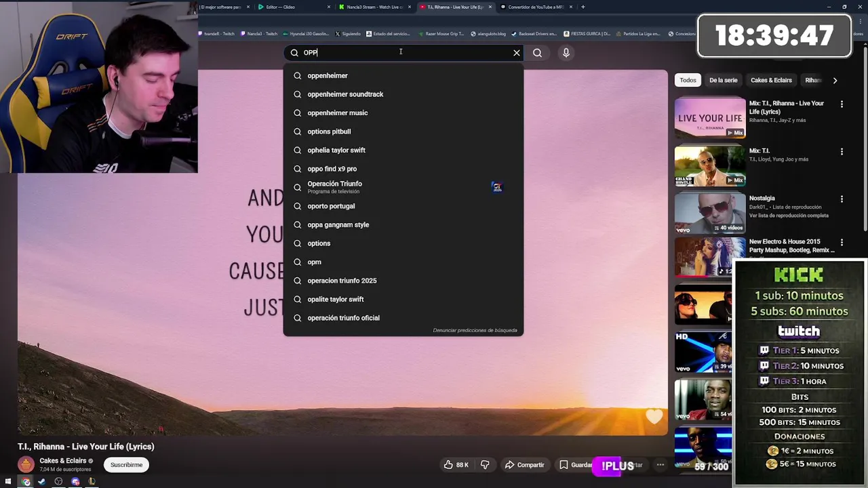Open the 'Siguiendo' X bookmark
This screenshot has height=488, width=868.
coord(347,33)
